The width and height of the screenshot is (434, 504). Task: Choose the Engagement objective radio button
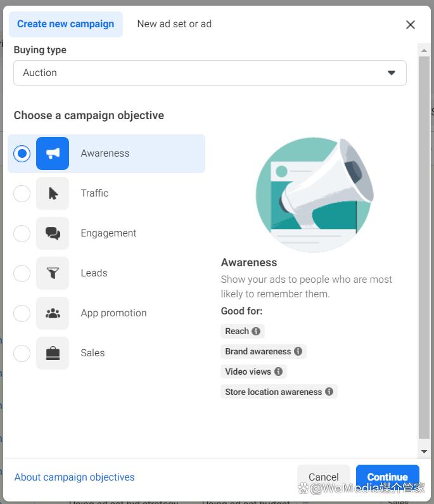tap(22, 233)
